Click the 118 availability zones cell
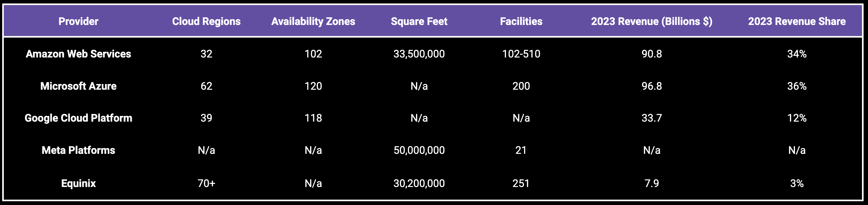Image resolution: width=868 pixels, height=205 pixels. [313, 118]
